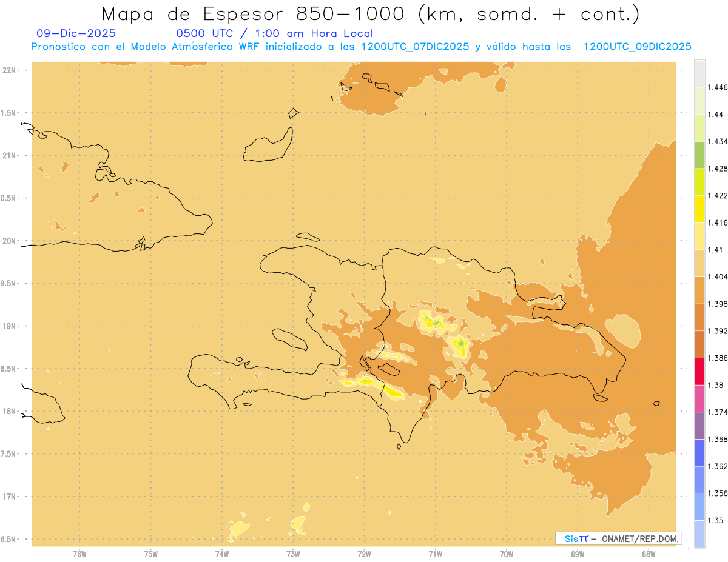Click the 9.5N latitude label
The height and width of the screenshot is (562, 728).
[8, 284]
